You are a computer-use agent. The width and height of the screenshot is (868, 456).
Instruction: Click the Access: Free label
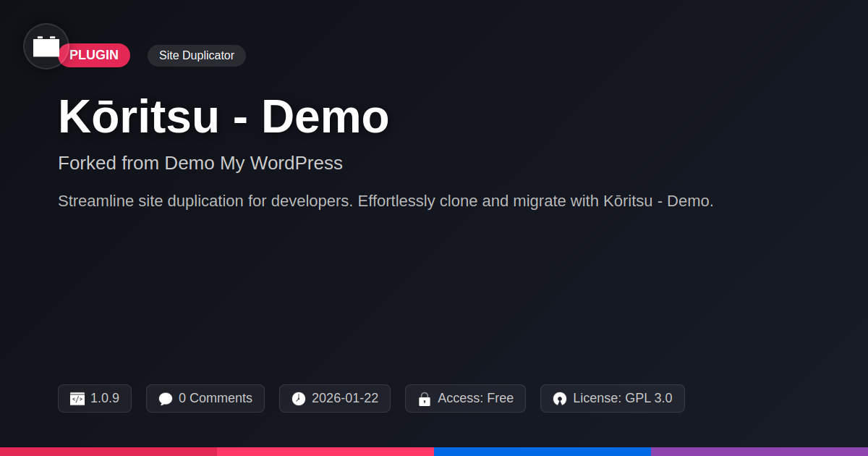click(475, 398)
